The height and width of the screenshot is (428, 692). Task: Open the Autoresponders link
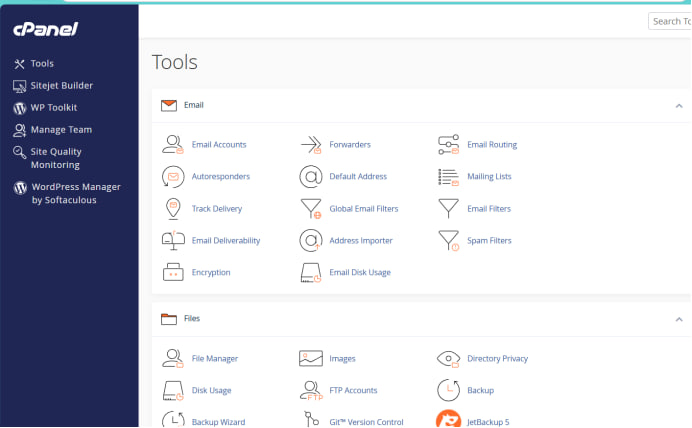pyautogui.click(x=221, y=176)
